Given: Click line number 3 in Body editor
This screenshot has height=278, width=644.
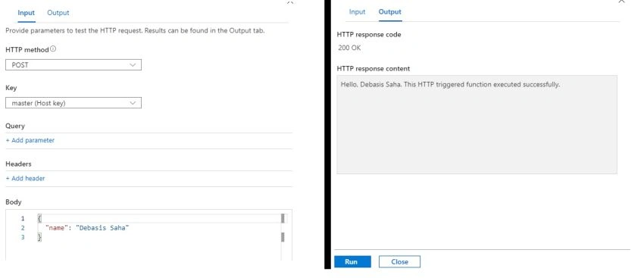Looking at the screenshot, I should tap(23, 237).
